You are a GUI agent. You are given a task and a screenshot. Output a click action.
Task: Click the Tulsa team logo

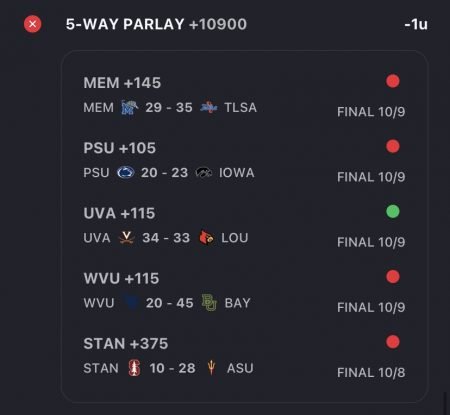point(209,107)
